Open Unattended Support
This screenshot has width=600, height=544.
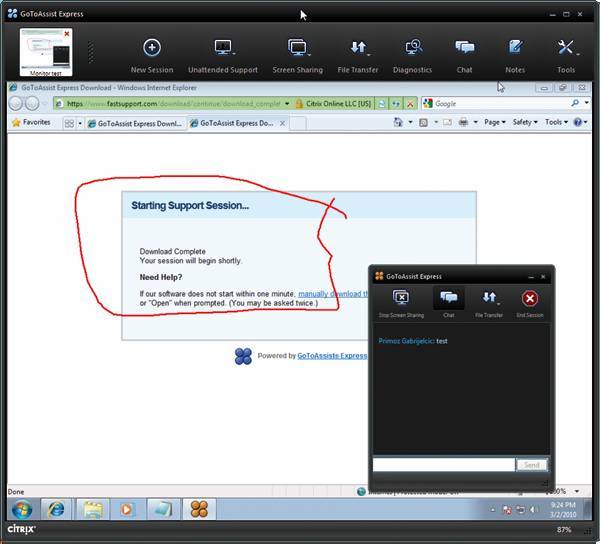[x=223, y=55]
